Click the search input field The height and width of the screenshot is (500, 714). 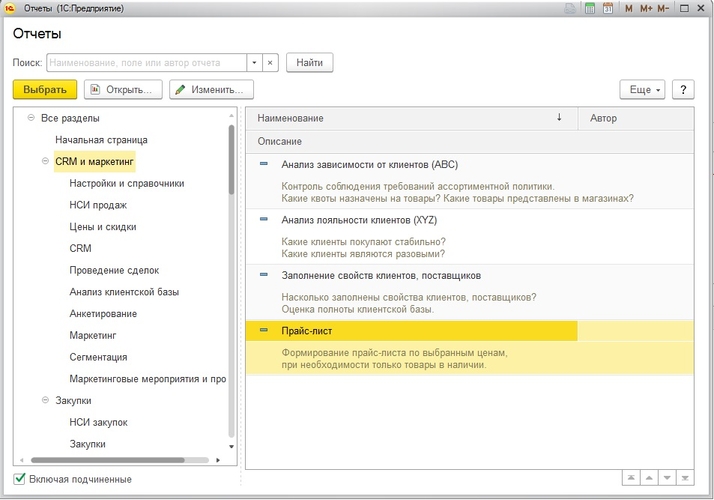[147, 63]
